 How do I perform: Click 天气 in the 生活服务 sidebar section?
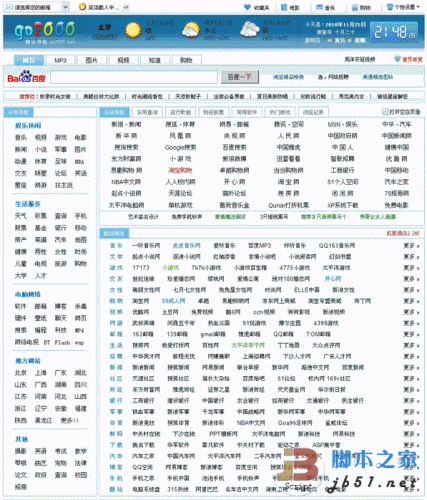pos(21,216)
